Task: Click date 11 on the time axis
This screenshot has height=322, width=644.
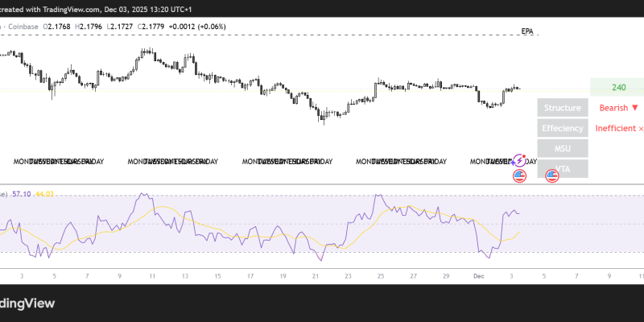Action: pos(152,275)
